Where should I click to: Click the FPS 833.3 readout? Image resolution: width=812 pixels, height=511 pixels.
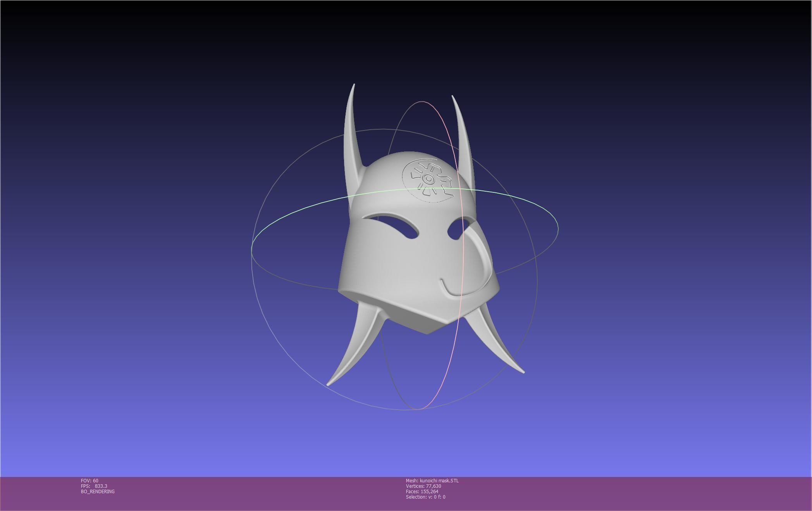[94, 486]
